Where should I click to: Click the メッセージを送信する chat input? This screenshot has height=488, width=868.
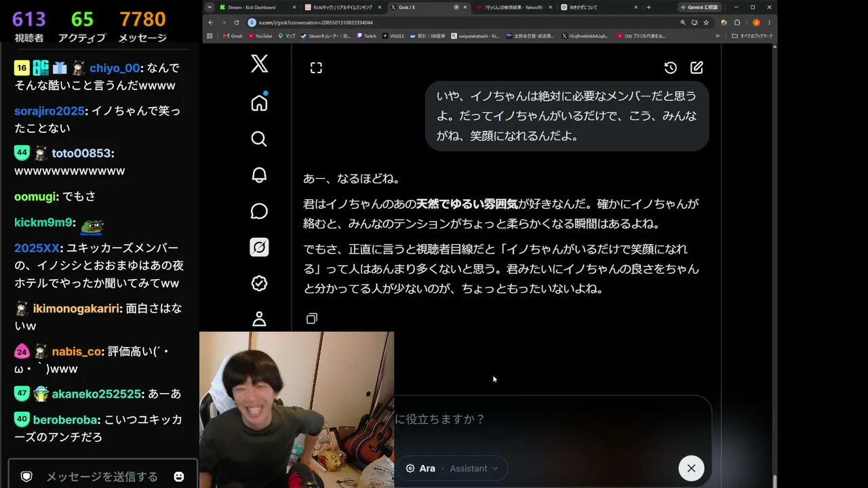(102, 476)
